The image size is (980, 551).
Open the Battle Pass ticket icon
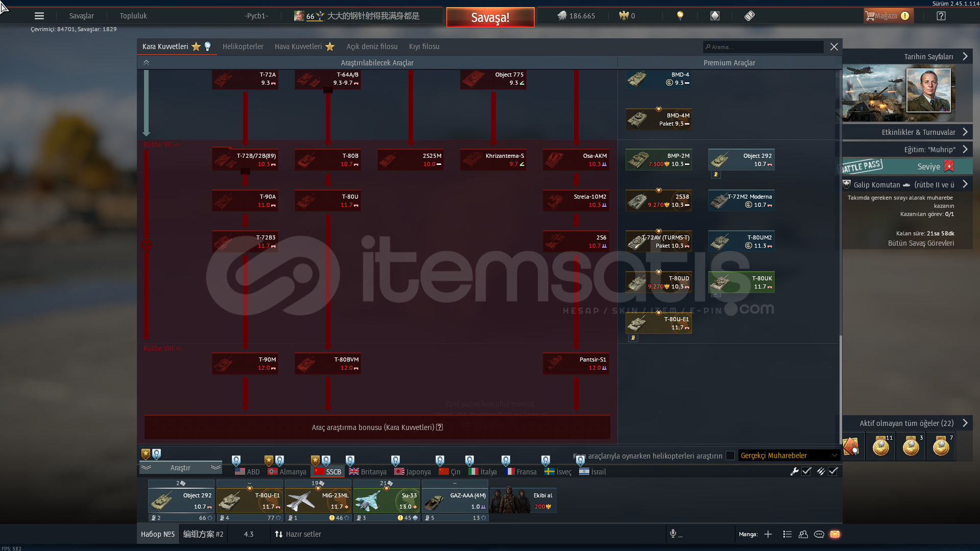[x=749, y=16]
